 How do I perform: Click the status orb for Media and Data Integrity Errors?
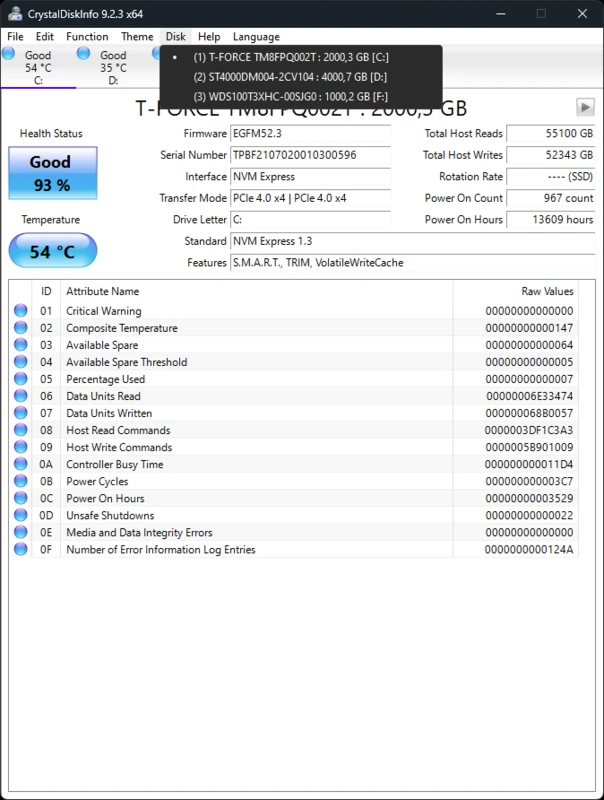(20, 532)
